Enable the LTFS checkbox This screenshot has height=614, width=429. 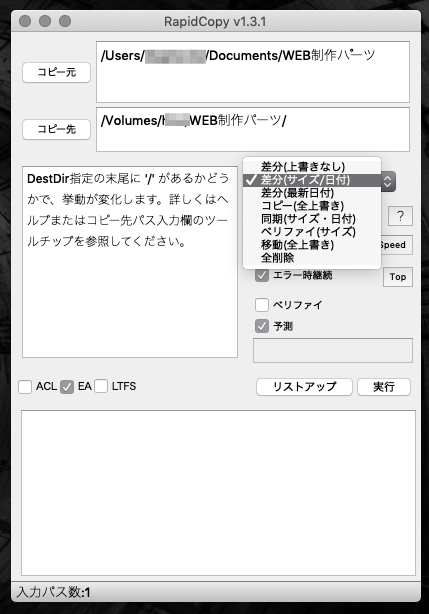101,386
